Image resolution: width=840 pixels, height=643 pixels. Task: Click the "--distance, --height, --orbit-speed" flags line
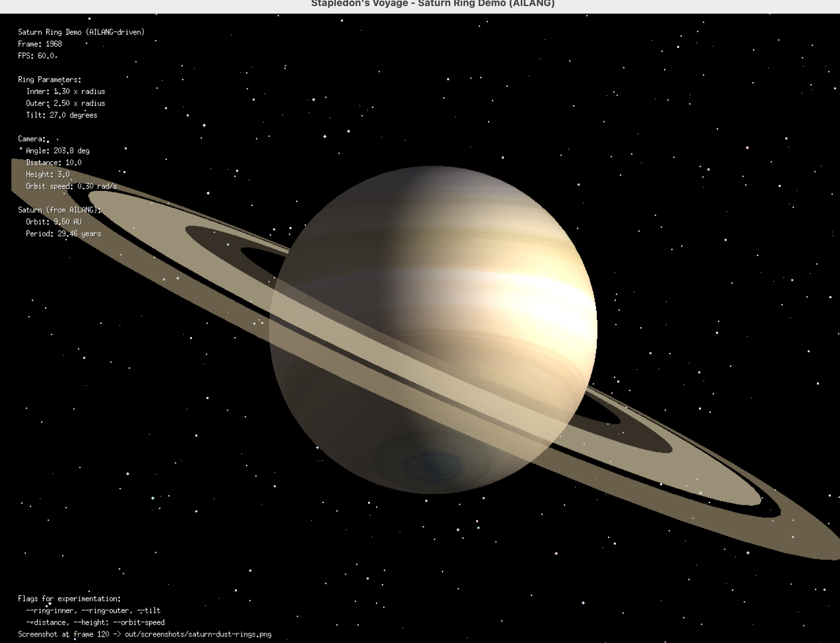tap(95, 622)
